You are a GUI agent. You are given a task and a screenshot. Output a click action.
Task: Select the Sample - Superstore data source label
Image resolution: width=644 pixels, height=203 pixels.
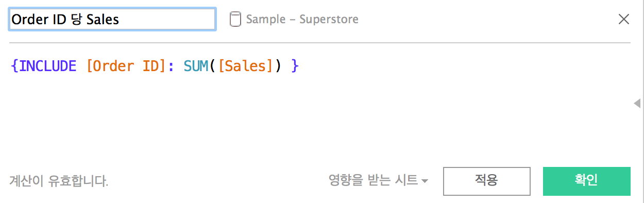click(302, 19)
